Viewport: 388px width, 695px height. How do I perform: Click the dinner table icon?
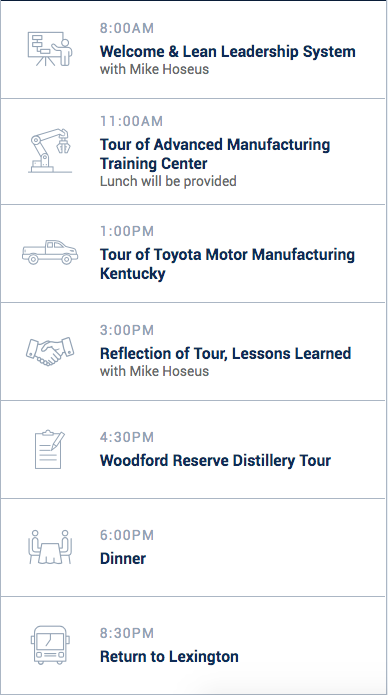tap(50, 547)
